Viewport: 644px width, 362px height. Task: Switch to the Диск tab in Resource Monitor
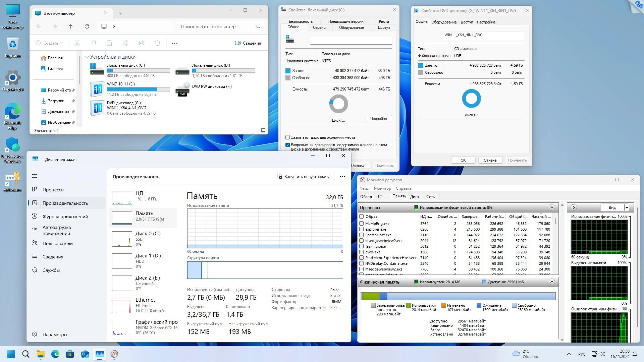coord(415,196)
